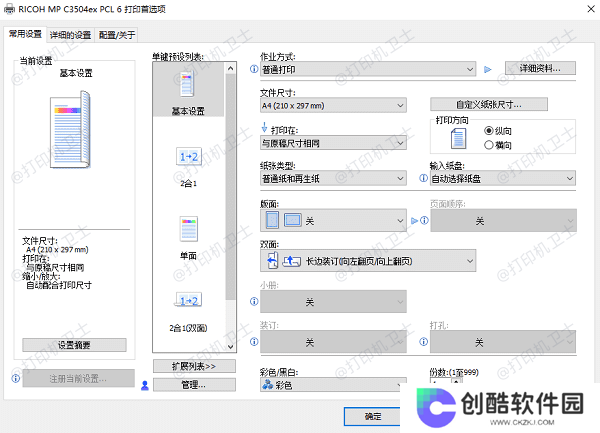
Task: Click the portrait layout icon under 版面
Action: point(272,220)
